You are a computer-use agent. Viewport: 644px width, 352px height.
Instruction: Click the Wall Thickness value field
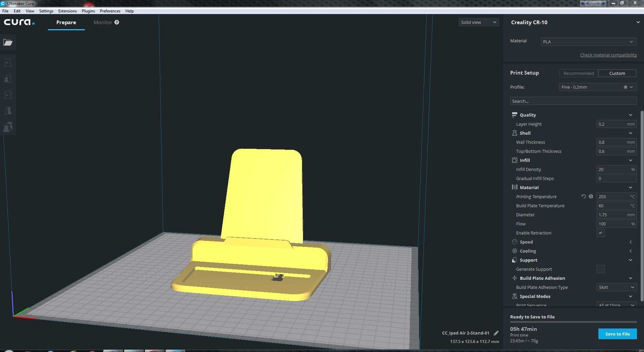coord(616,142)
